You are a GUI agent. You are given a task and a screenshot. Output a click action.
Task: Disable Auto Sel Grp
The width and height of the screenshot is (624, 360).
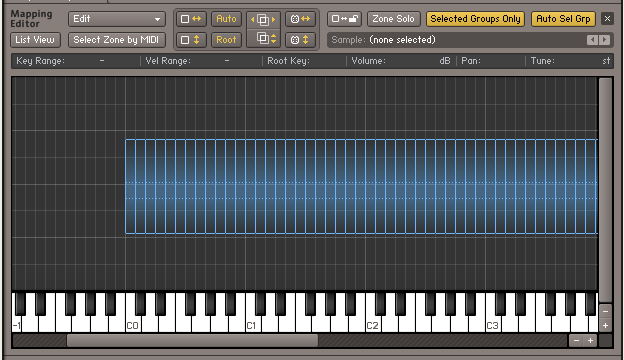563,19
